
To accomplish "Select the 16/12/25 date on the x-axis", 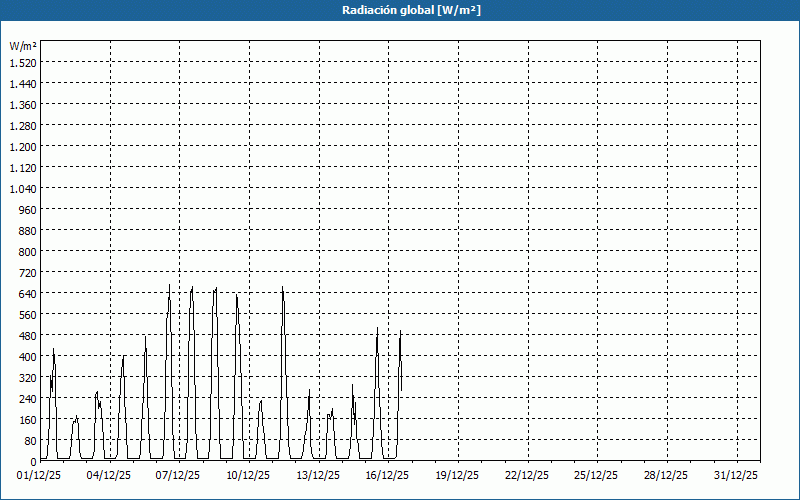I will coord(389,475).
